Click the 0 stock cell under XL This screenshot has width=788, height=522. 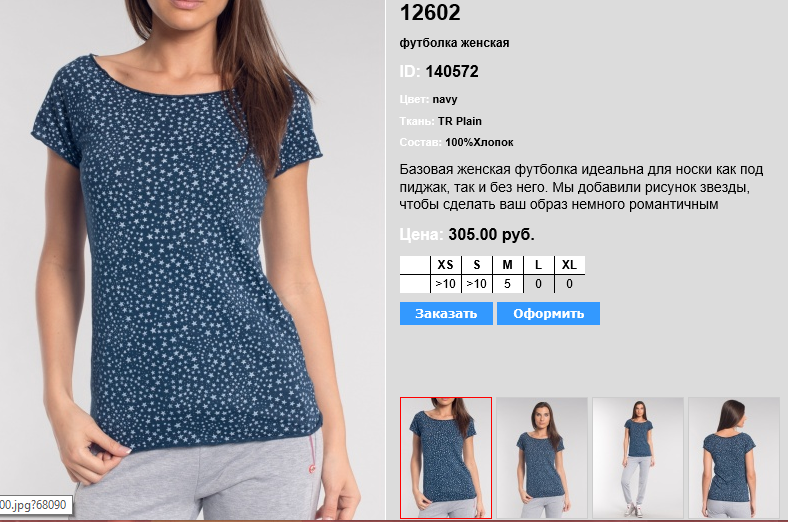click(569, 284)
